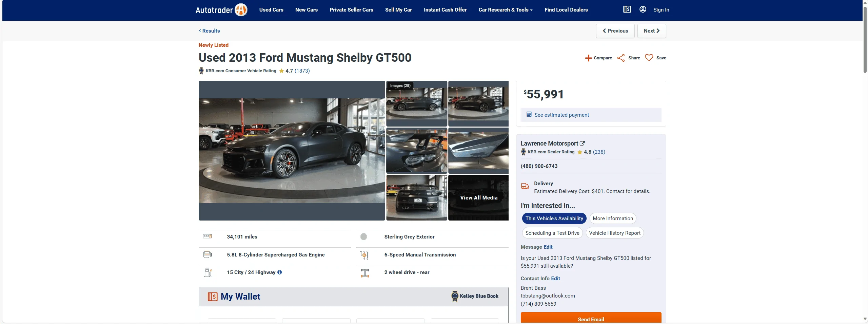The width and height of the screenshot is (868, 324).
Task: Click dealer phone number (480) 900-6743
Action: [539, 166]
